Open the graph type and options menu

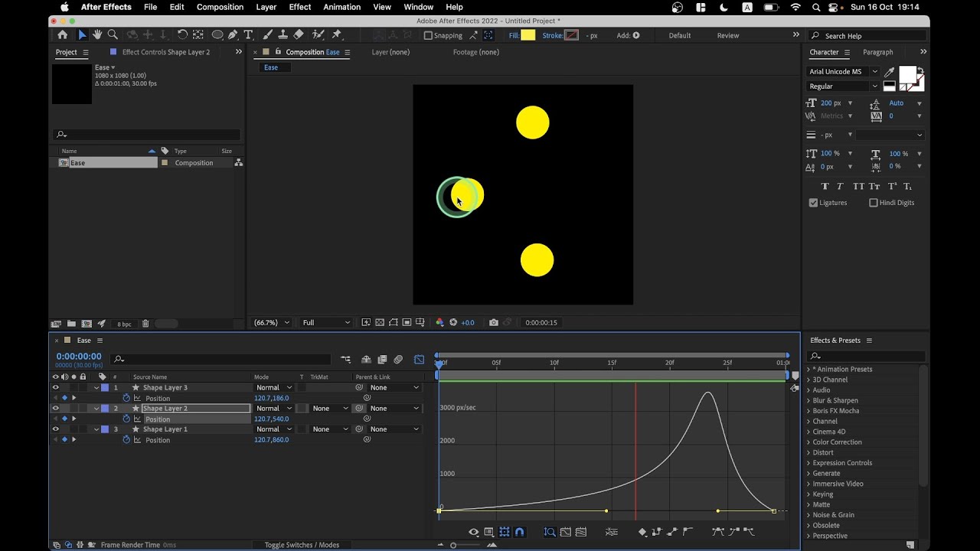pos(489,532)
